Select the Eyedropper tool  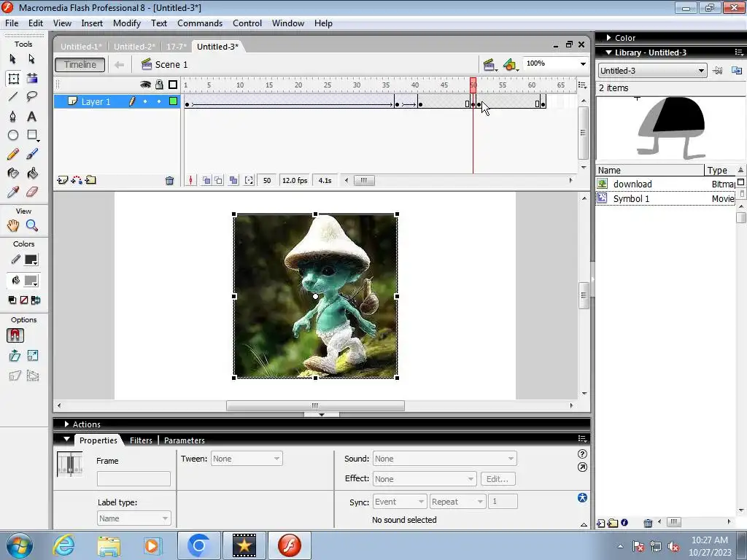coord(13,192)
